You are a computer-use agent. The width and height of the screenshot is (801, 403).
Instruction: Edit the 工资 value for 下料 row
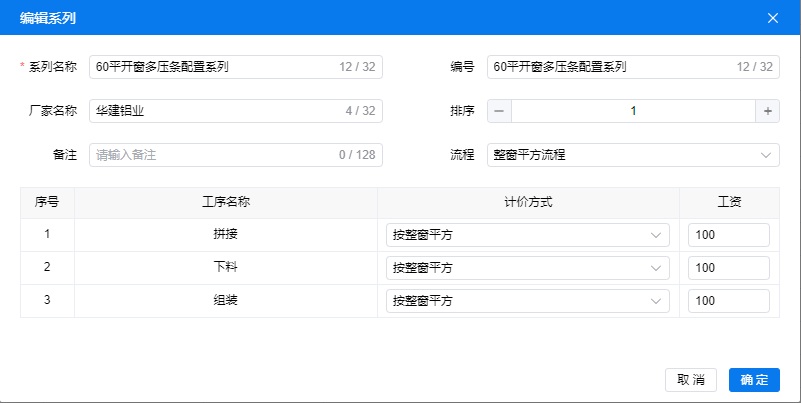coord(728,268)
